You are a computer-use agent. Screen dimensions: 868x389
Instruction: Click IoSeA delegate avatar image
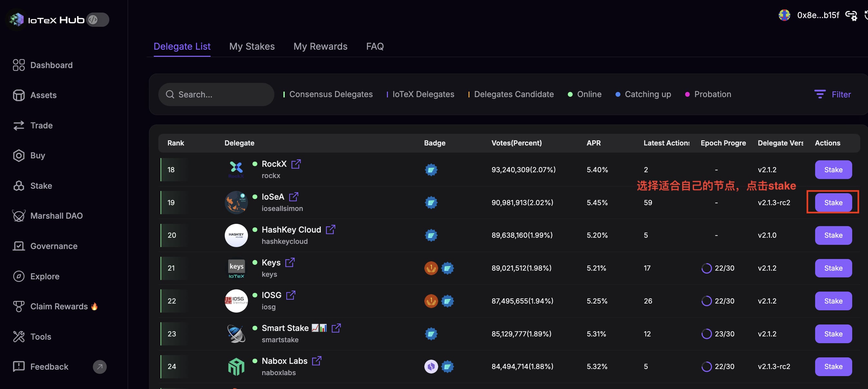pyautogui.click(x=236, y=202)
